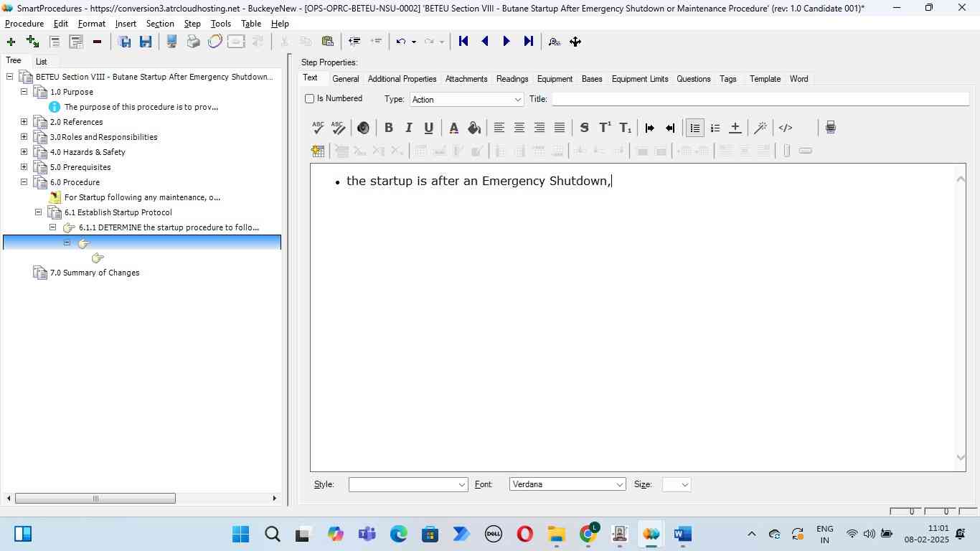Insert a new table icon

pos(318,151)
